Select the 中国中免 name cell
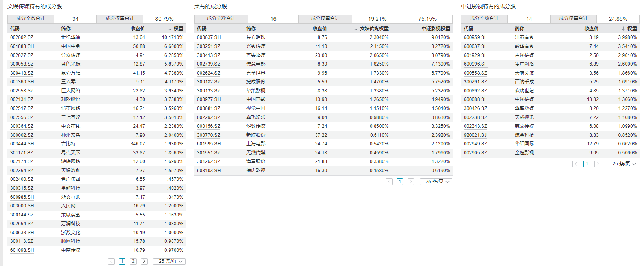 pos(71,46)
